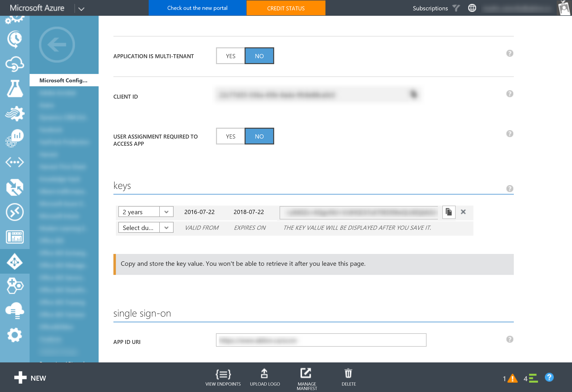Toggle User Assignment Required to YES
Image resolution: width=572 pixels, height=392 pixels.
pyautogui.click(x=231, y=136)
